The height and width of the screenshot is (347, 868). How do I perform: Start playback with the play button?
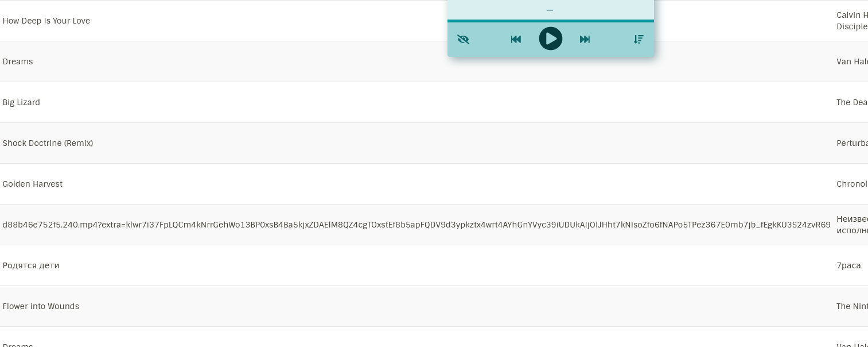coord(551,38)
